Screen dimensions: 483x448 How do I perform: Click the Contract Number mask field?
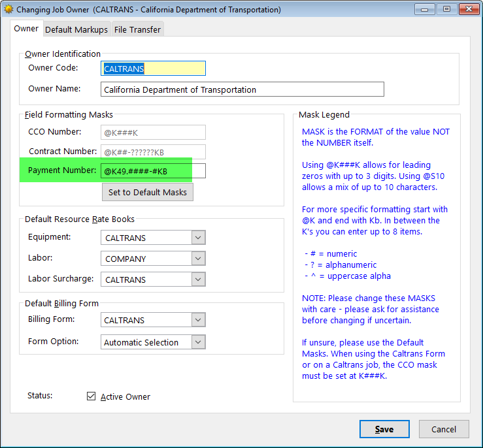click(153, 152)
